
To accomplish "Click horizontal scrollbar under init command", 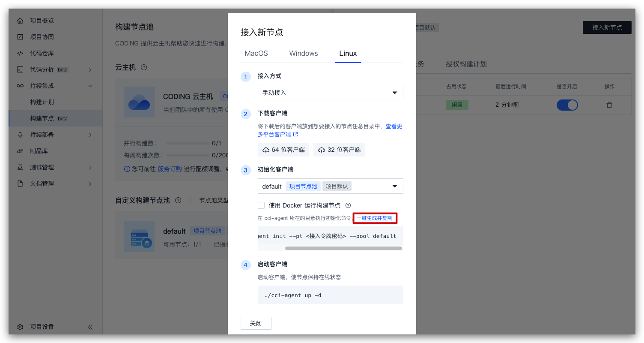I will coord(343,248).
